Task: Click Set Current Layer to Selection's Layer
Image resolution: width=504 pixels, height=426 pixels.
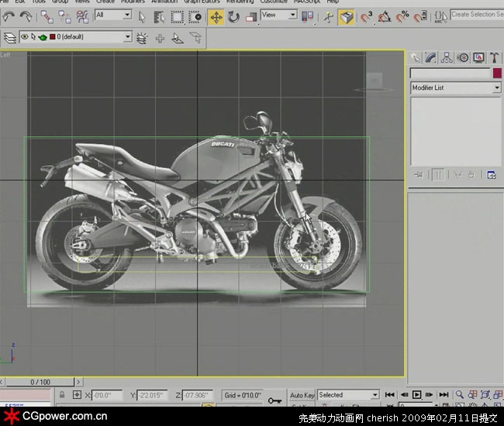Action: [x=195, y=38]
